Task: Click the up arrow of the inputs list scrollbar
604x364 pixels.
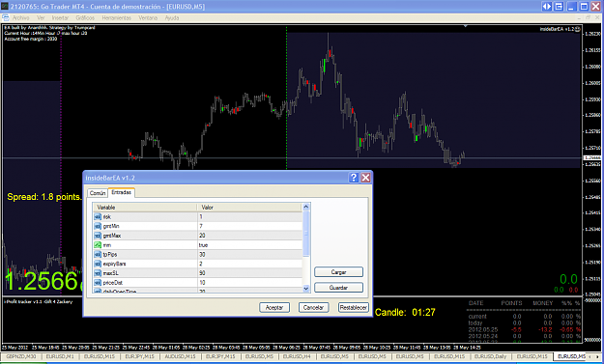Action: (x=306, y=207)
